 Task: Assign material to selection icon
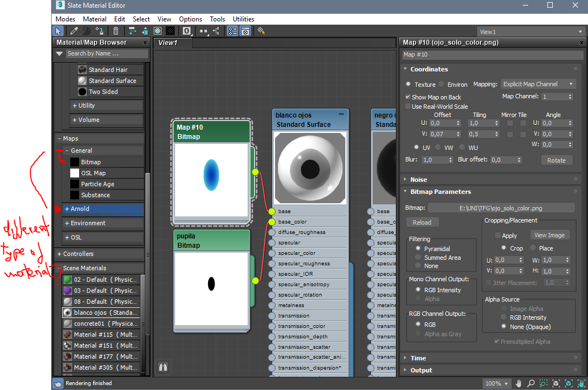point(99,31)
